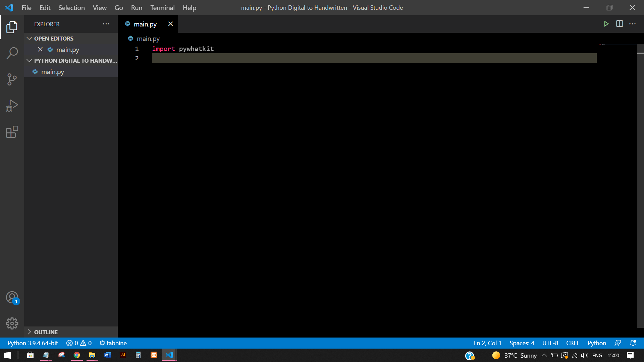Screen dimensions: 644x362
Task: Click Python 3.9.4 64-bit interpreter selector
Action: [33, 343]
